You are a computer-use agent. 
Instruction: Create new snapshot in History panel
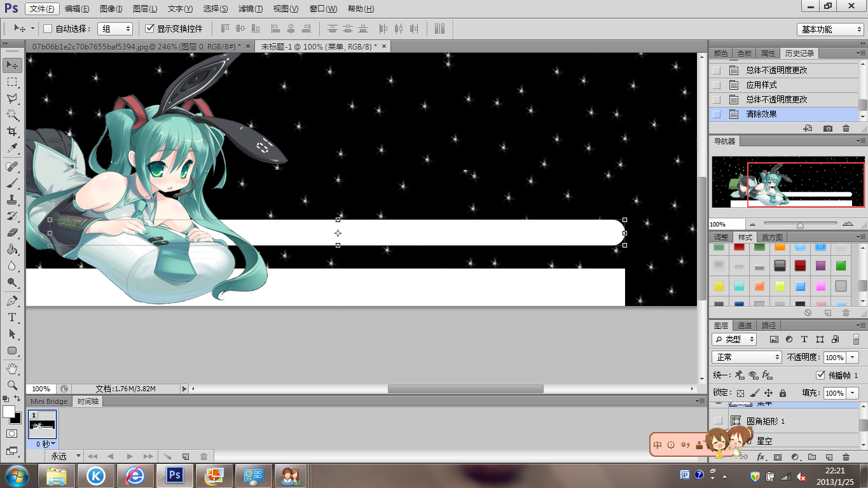[x=827, y=129]
